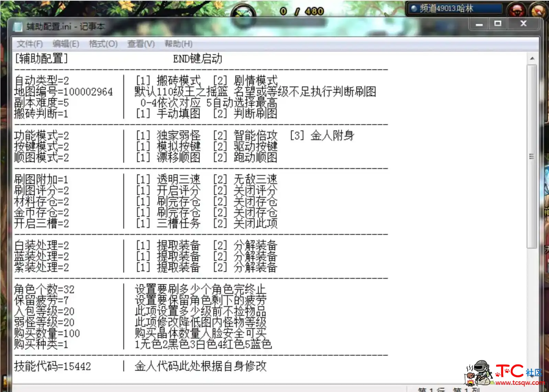549x392 pixels.
Task: Click the 设置要刷多少个角色完终止 text
Action: coord(201,289)
